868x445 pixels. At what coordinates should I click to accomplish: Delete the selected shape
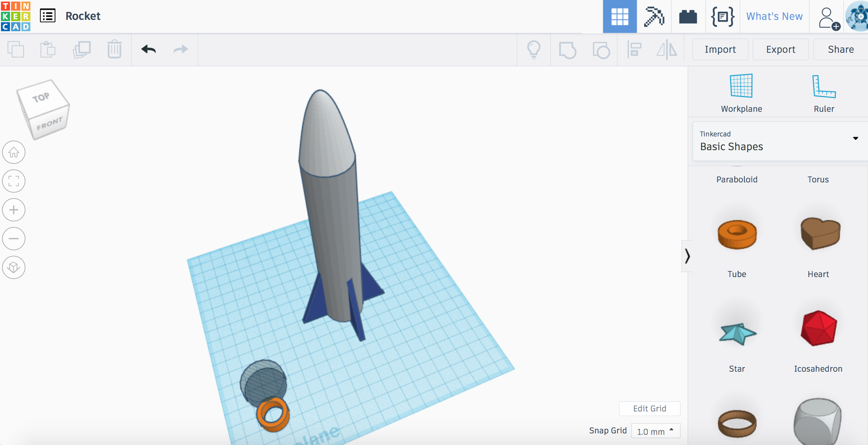pyautogui.click(x=114, y=50)
